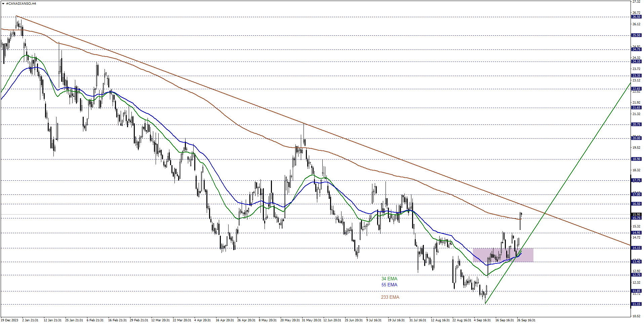Click the 19 Dec 2023 date label

(9, 320)
